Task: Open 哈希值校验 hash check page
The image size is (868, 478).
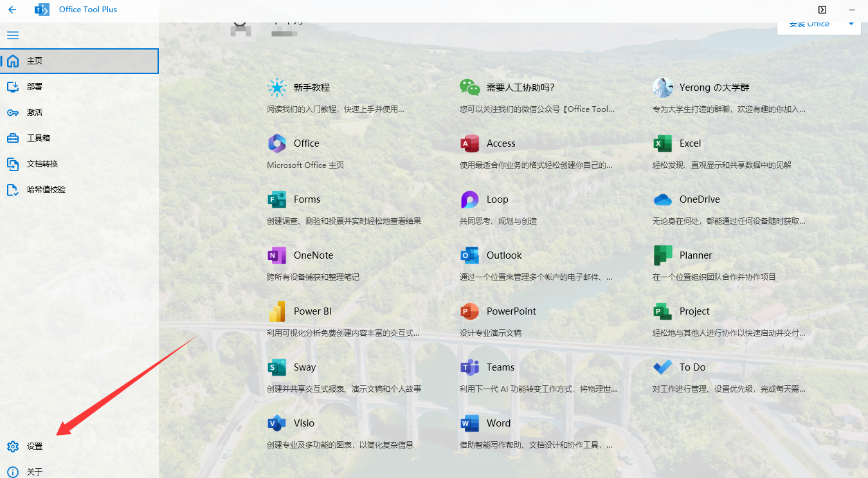Action: (80, 190)
